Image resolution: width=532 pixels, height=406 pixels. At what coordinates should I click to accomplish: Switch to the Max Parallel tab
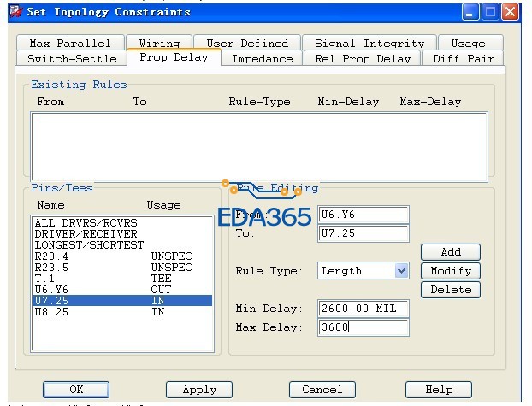[x=70, y=43]
